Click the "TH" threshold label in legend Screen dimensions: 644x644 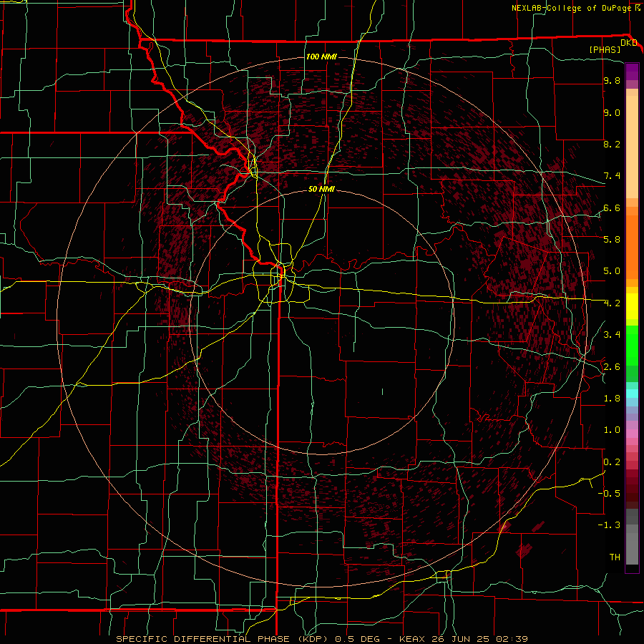click(x=615, y=557)
